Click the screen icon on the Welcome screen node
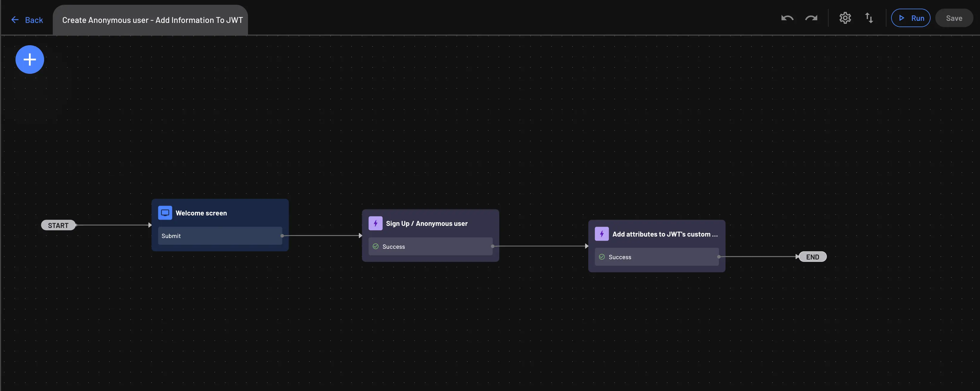The image size is (980, 391). coord(165,212)
